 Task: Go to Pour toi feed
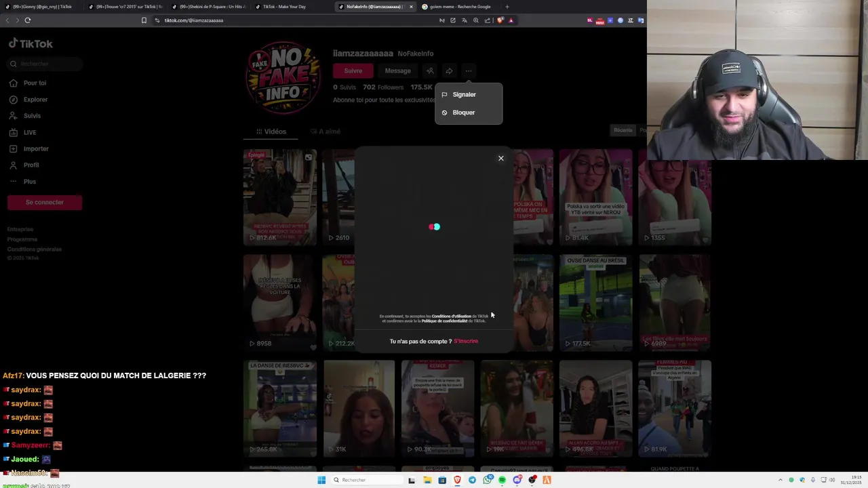point(35,83)
